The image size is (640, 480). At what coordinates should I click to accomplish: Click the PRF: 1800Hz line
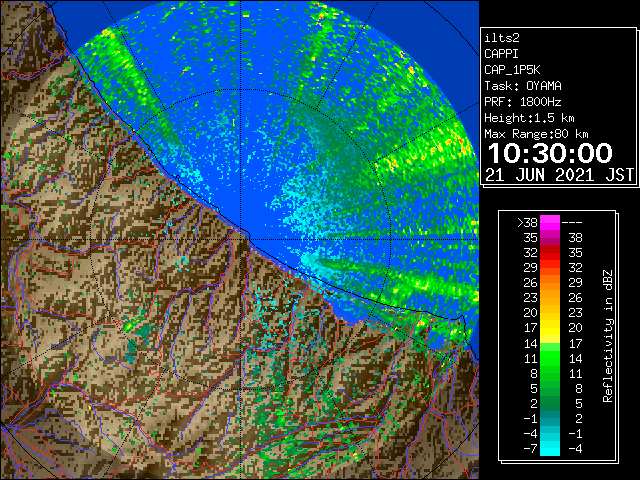click(x=523, y=102)
